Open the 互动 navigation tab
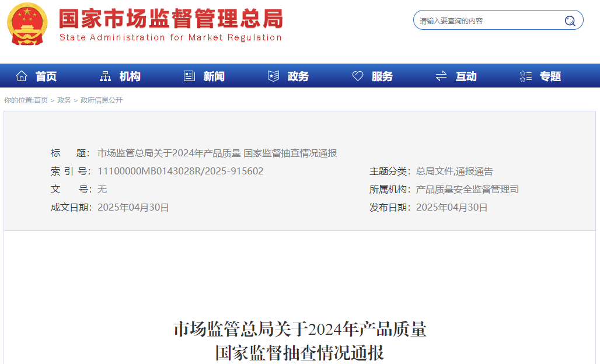Viewport: 600px width, 364px height. (466, 76)
